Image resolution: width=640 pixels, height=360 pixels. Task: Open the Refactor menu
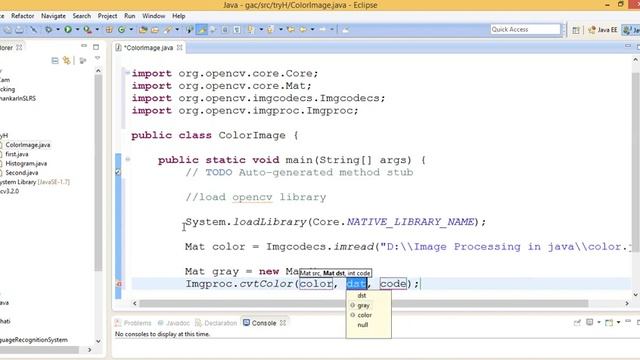(22, 16)
